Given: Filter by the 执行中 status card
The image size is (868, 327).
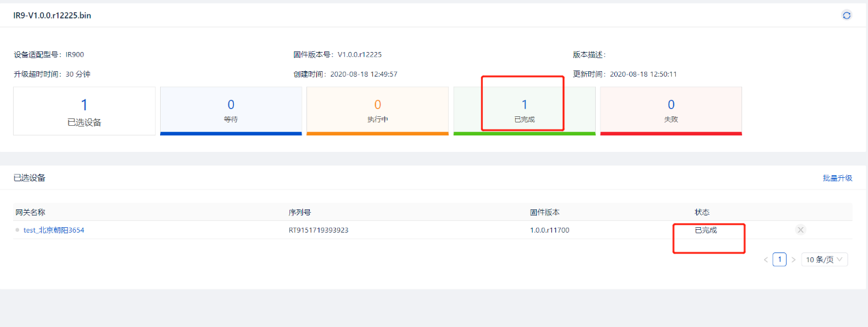Looking at the screenshot, I should 377,110.
